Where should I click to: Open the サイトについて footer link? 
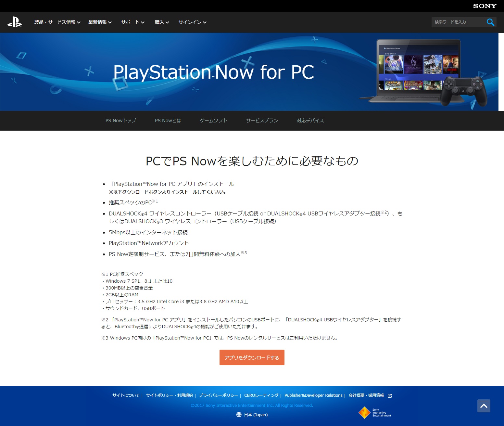click(x=126, y=395)
